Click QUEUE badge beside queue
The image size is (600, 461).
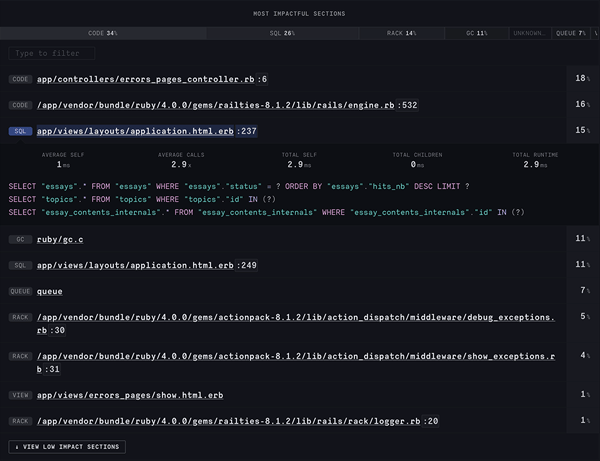(20, 292)
